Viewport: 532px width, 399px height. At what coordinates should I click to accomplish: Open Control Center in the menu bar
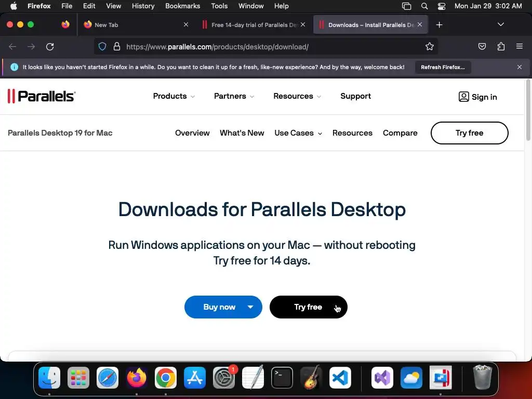click(442, 6)
